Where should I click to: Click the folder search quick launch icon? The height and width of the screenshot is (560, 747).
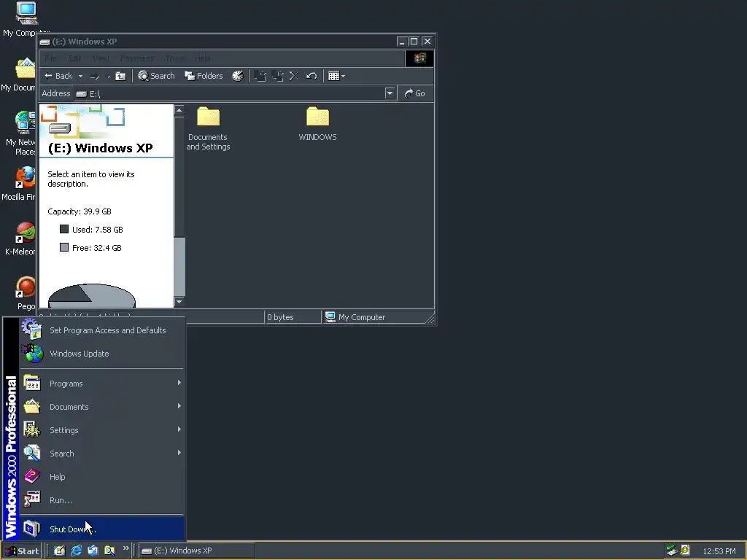click(109, 551)
